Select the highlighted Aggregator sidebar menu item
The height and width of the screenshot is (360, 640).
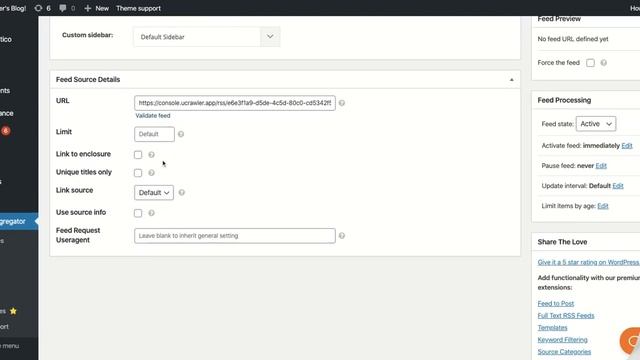point(19,221)
